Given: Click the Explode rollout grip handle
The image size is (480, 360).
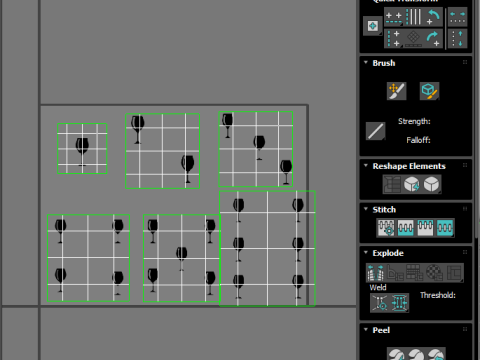Looking at the screenshot, I should pos(465,252).
